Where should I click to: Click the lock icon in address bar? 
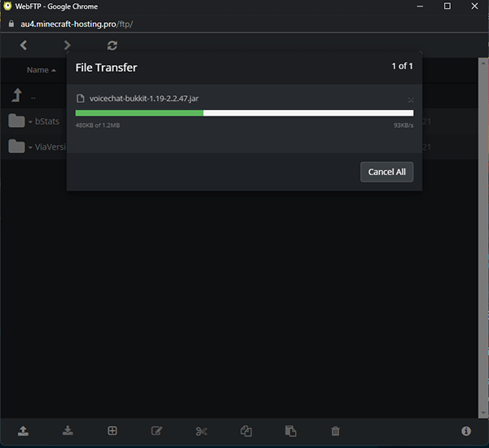11,24
